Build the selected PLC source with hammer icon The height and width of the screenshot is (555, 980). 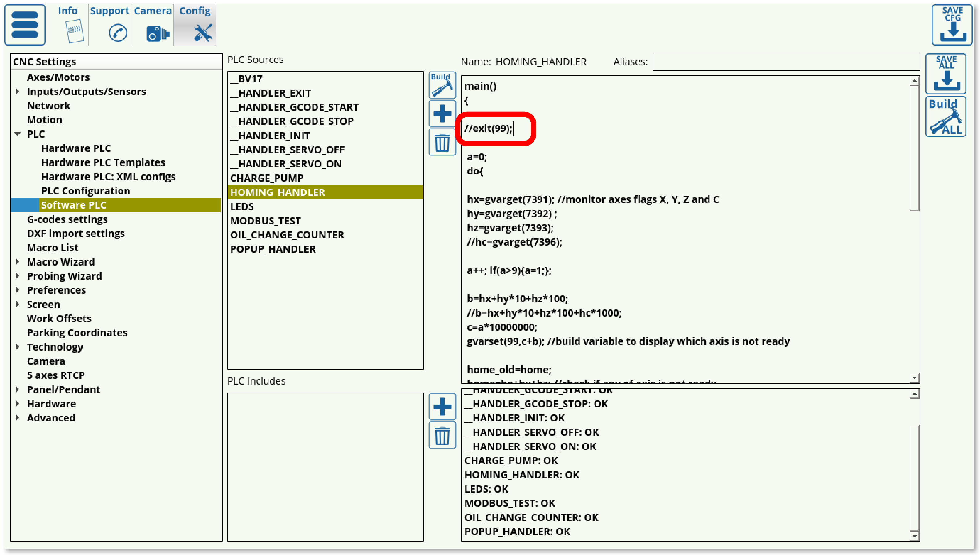[442, 85]
